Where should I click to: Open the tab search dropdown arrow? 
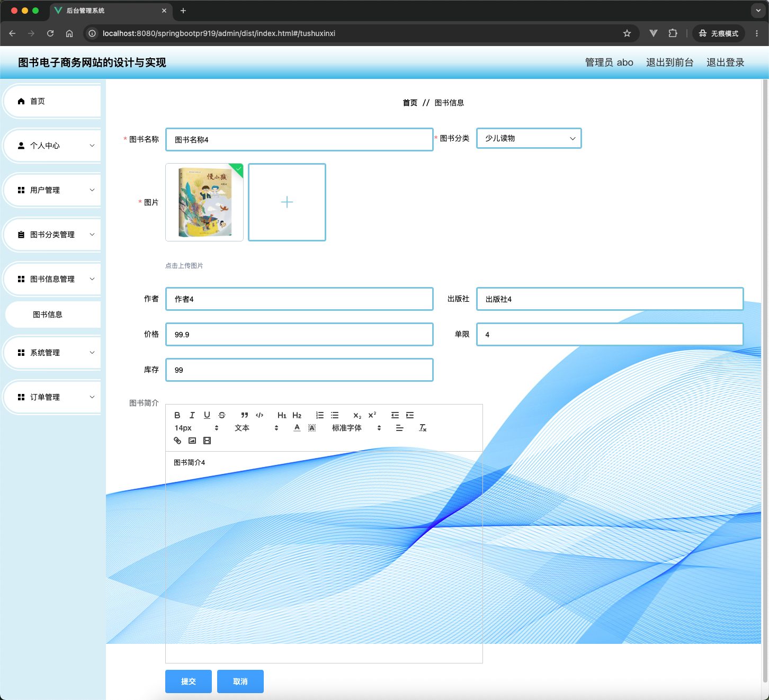click(x=758, y=11)
